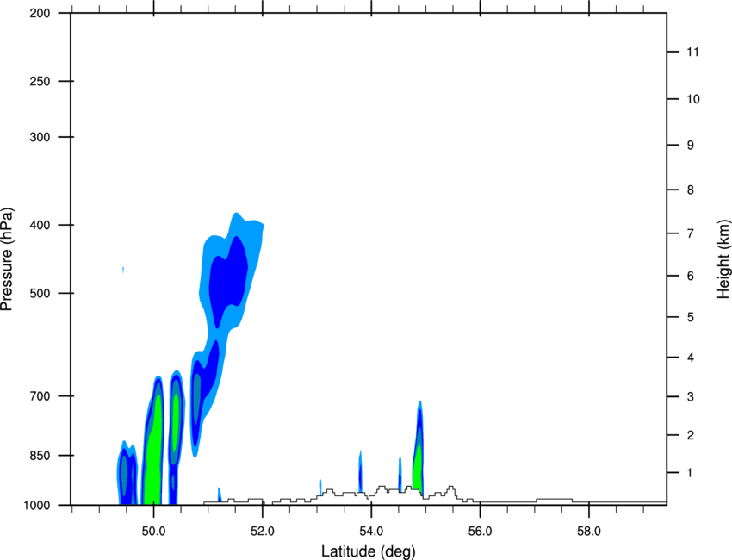Viewport: 732px width, 560px height.
Task: Click the 6 km height label
Action: click(x=691, y=276)
